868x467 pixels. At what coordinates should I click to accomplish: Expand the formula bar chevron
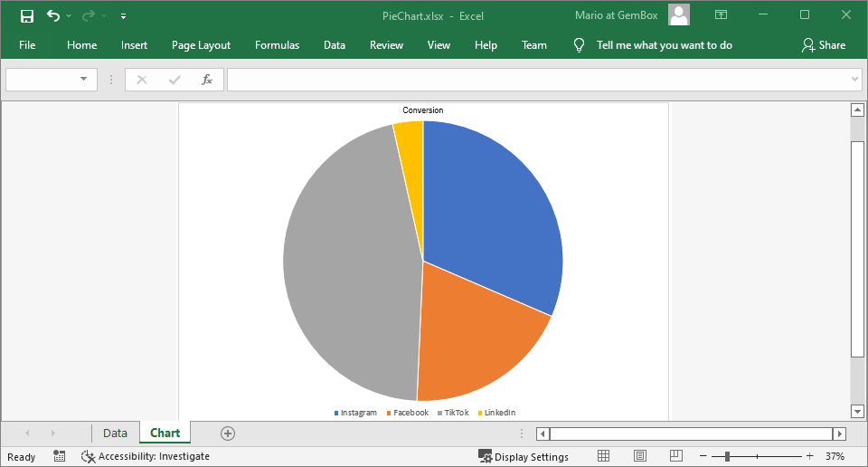pos(855,80)
